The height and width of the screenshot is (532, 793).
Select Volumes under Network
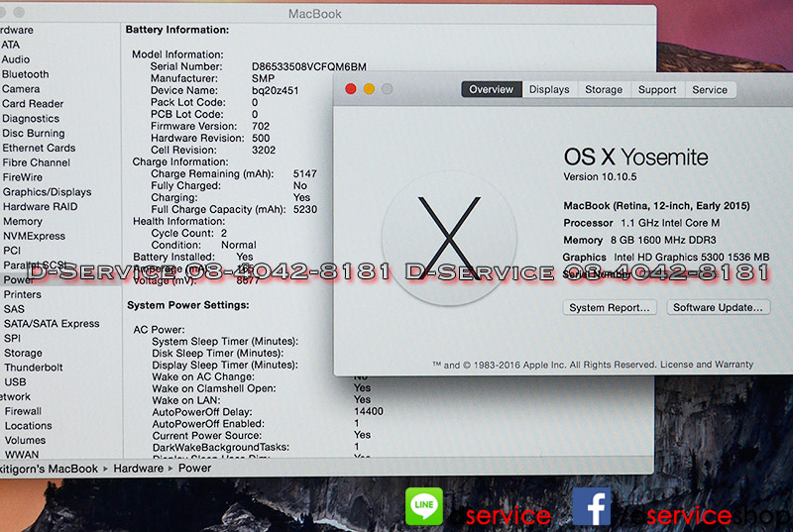[x=26, y=441]
